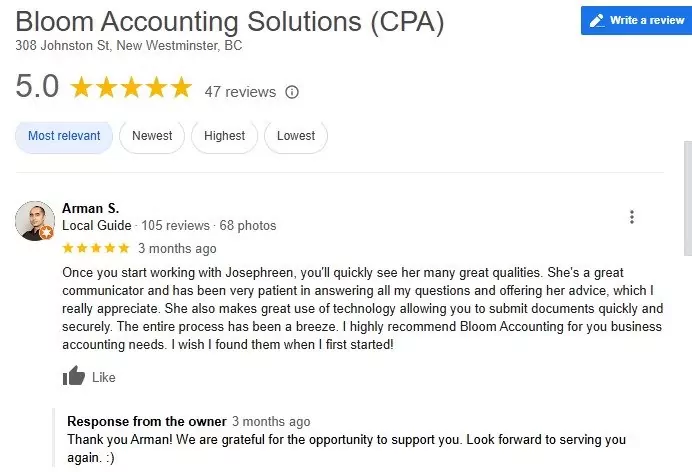Click the pencil icon in Write a review

pos(597,20)
